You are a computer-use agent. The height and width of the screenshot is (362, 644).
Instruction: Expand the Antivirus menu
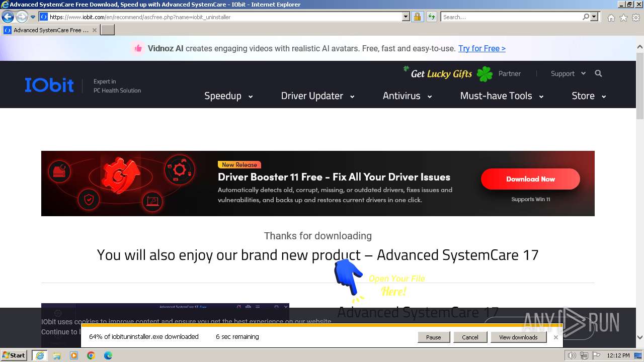[407, 96]
